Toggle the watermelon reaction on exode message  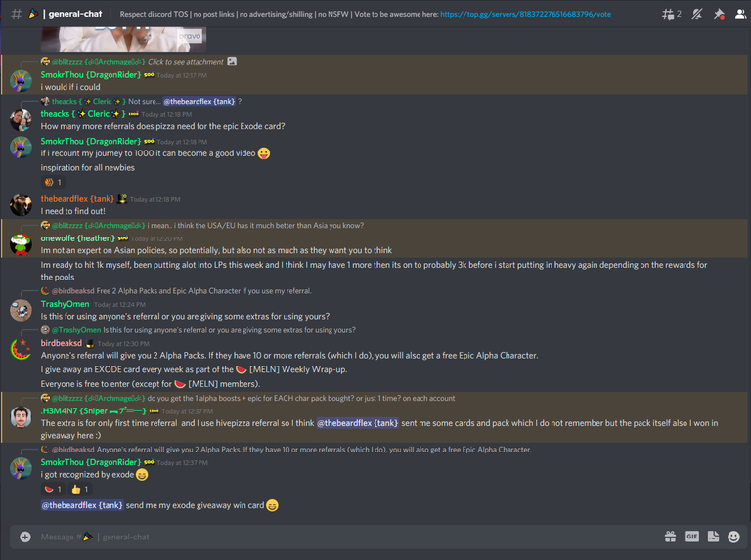(53, 489)
